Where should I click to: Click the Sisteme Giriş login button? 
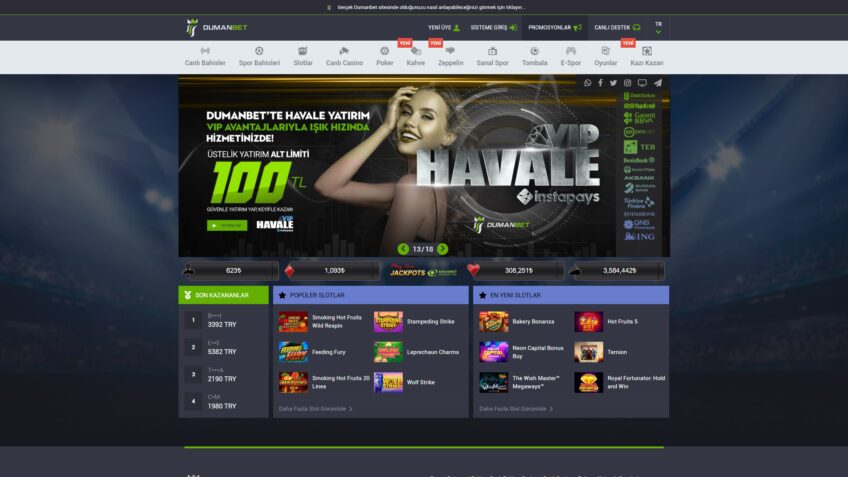(x=493, y=27)
